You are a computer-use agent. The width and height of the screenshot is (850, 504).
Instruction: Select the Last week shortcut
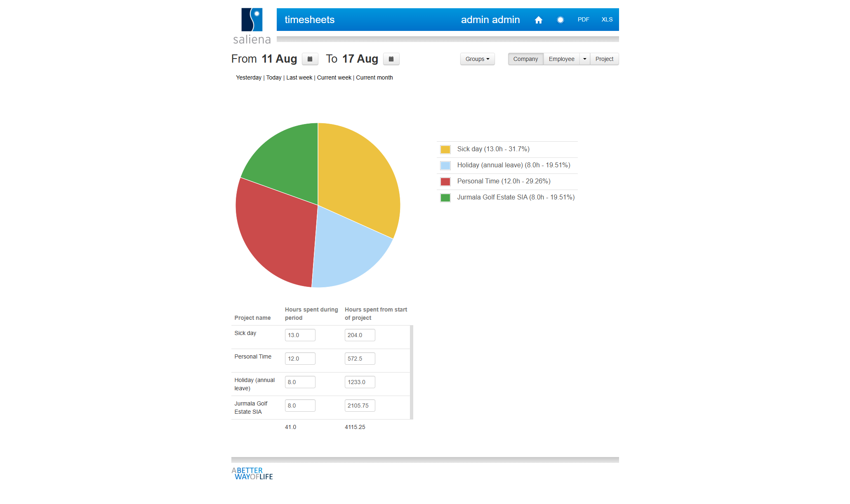[299, 77]
